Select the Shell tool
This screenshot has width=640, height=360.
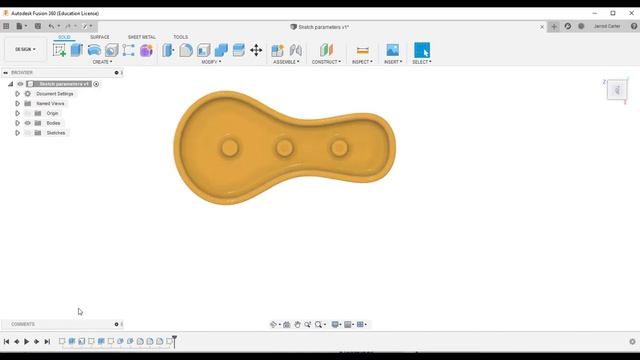203,50
